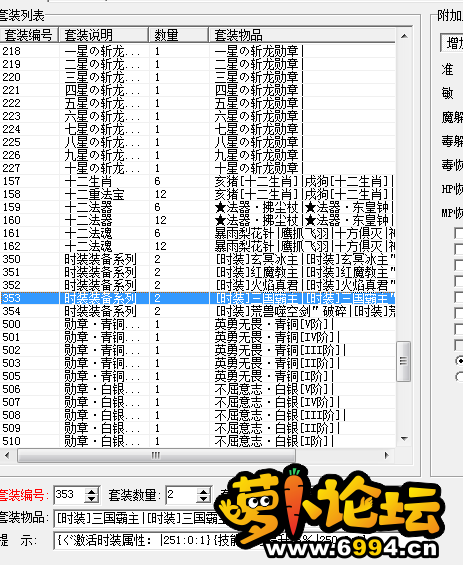
Task: Select row 506 勋章·白银
Action: pos(197,389)
